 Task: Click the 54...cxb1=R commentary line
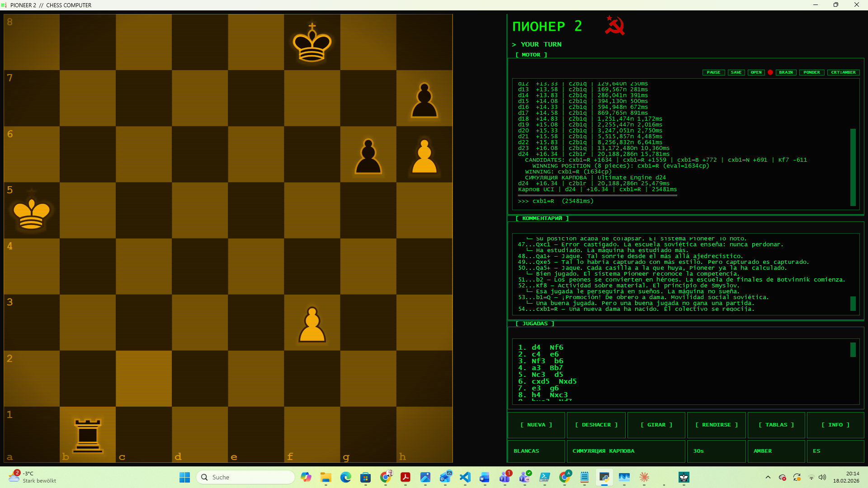click(x=636, y=309)
